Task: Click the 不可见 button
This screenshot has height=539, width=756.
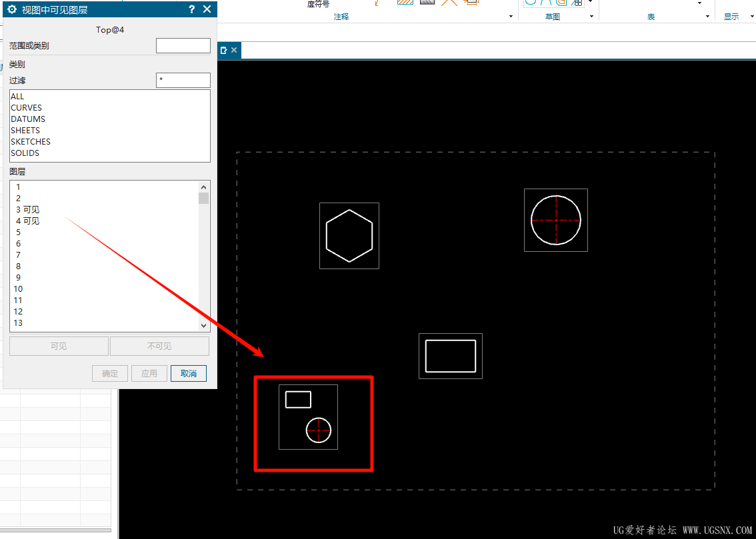Action: (159, 346)
